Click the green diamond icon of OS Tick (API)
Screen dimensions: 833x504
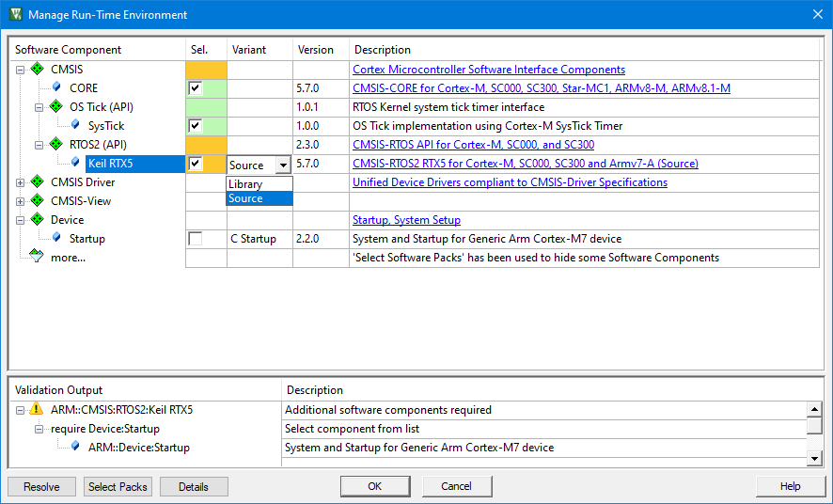click(56, 107)
